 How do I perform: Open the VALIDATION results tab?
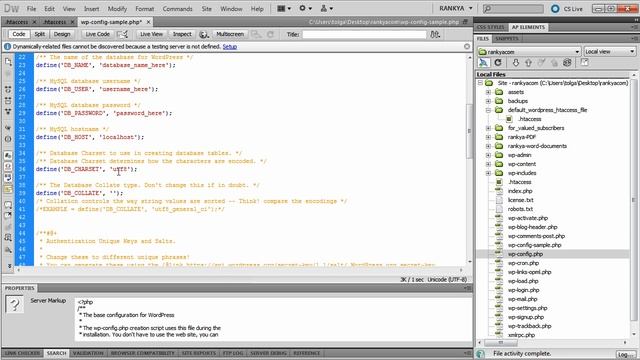[88, 353]
